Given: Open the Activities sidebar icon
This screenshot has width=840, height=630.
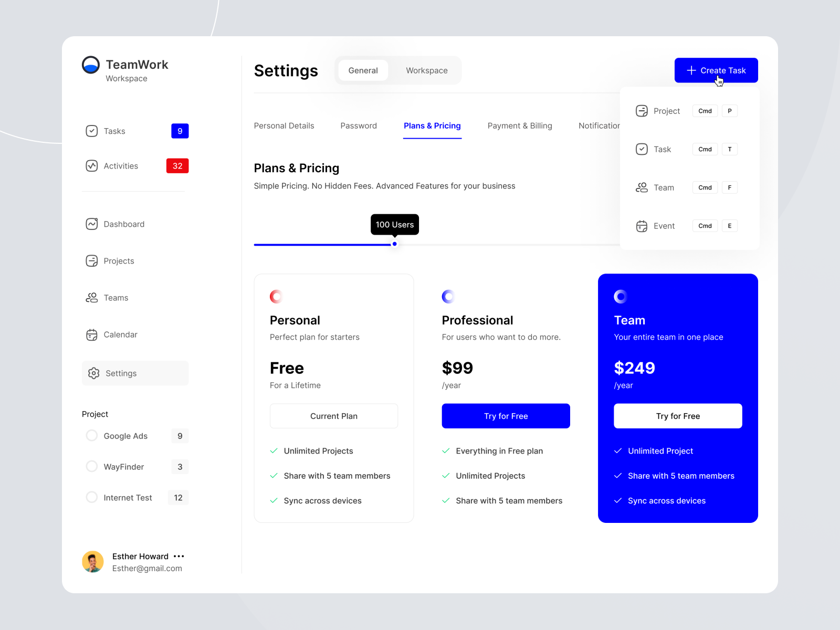Looking at the screenshot, I should pos(91,166).
